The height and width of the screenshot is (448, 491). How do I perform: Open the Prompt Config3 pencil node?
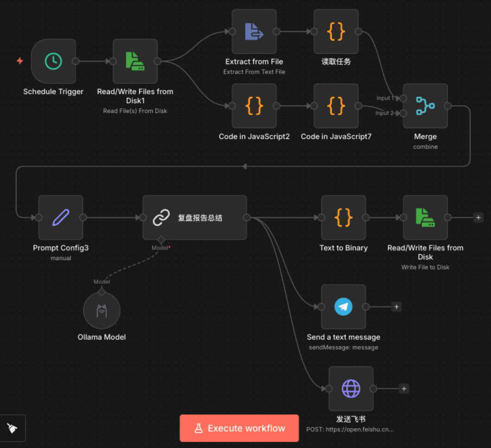click(x=61, y=217)
